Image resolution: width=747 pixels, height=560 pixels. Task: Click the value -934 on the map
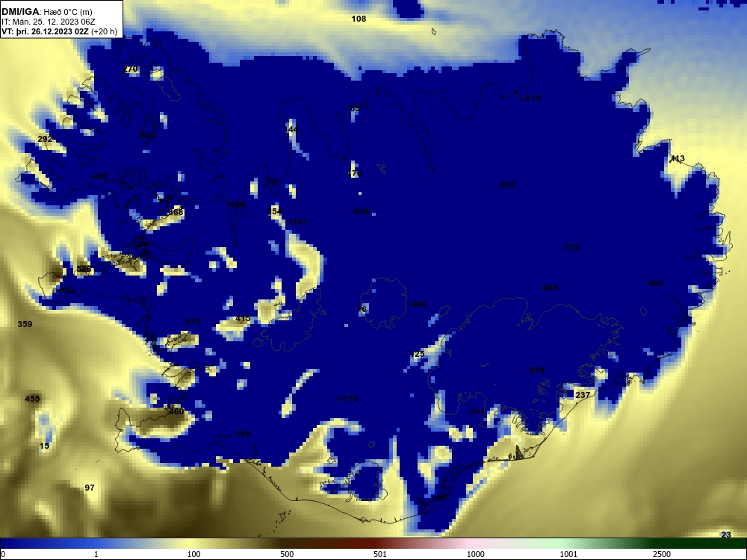[236, 205]
